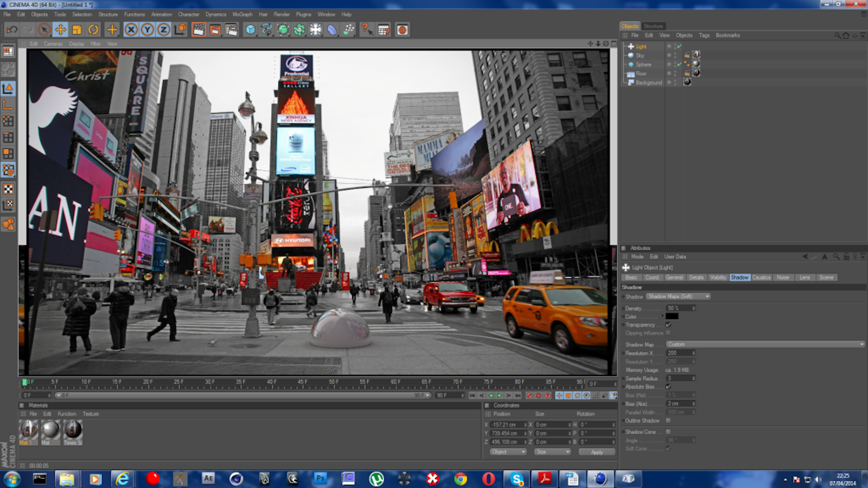Go to the end of animation
Viewport: 868px width, 488px height.
518,395
